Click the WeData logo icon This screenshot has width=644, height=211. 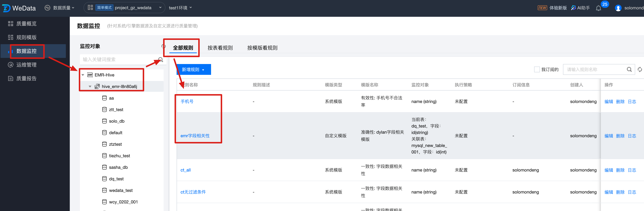pos(6,8)
